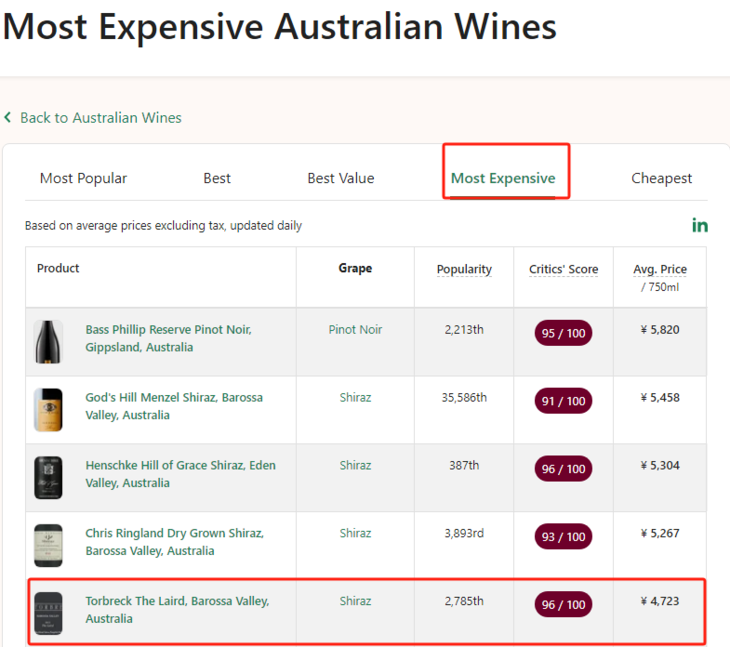
Task: Sort by Popularity column header
Action: click(x=464, y=270)
